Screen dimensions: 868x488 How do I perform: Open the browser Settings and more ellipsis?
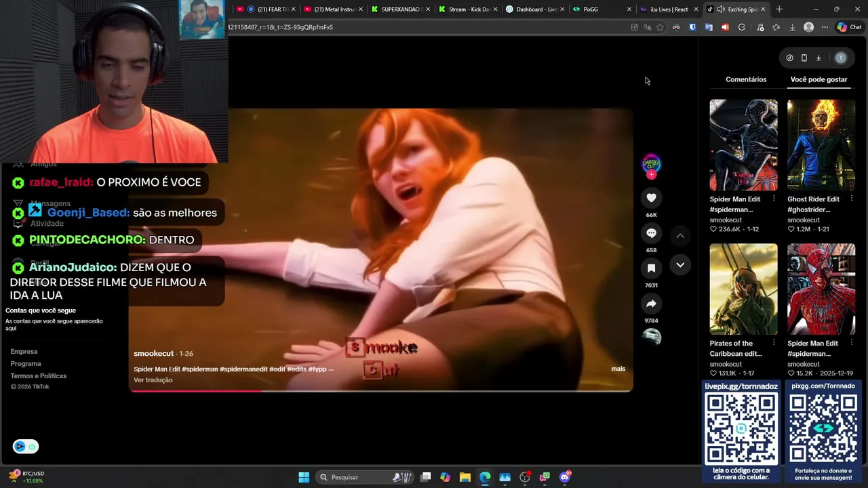(x=825, y=27)
